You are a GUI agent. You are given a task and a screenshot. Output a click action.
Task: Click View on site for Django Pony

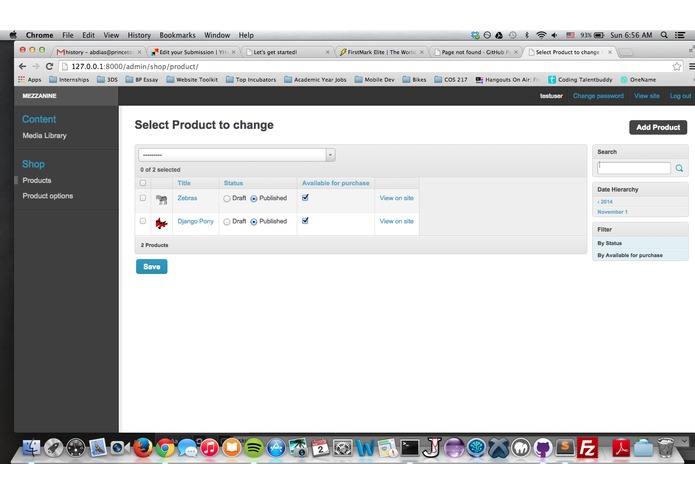pyautogui.click(x=396, y=221)
